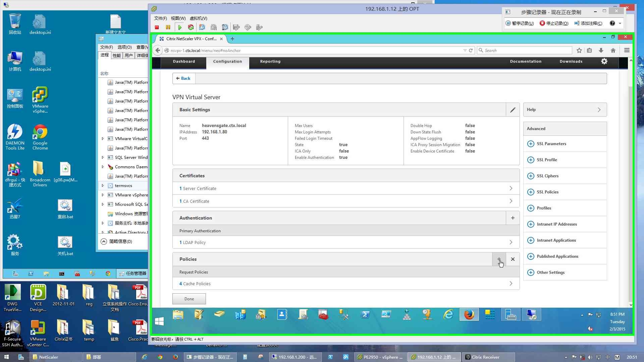
Task: Switch to the Dashboard tab
Action: pos(184,62)
